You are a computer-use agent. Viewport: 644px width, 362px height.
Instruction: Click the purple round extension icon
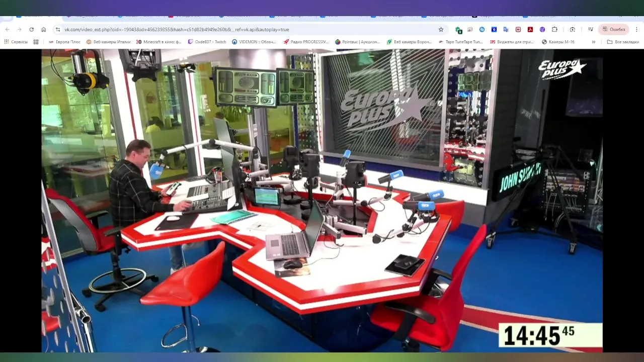tap(542, 30)
